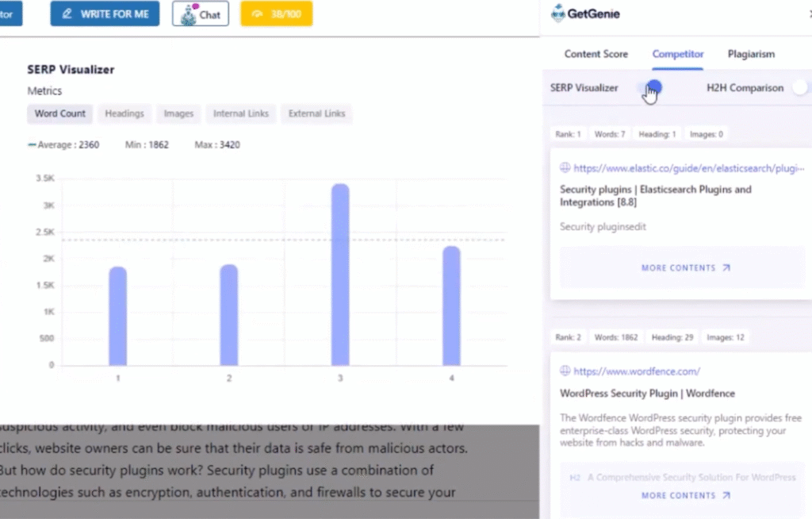Click the 'Words: 1862' badge
This screenshot has height=519, width=812.
click(x=616, y=337)
